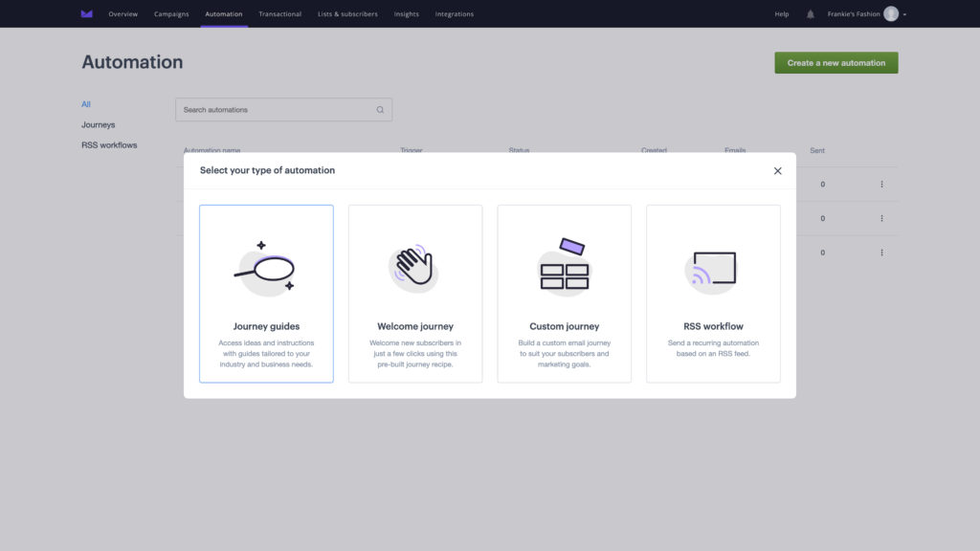
Task: Click Create a new automation
Action: tap(835, 61)
